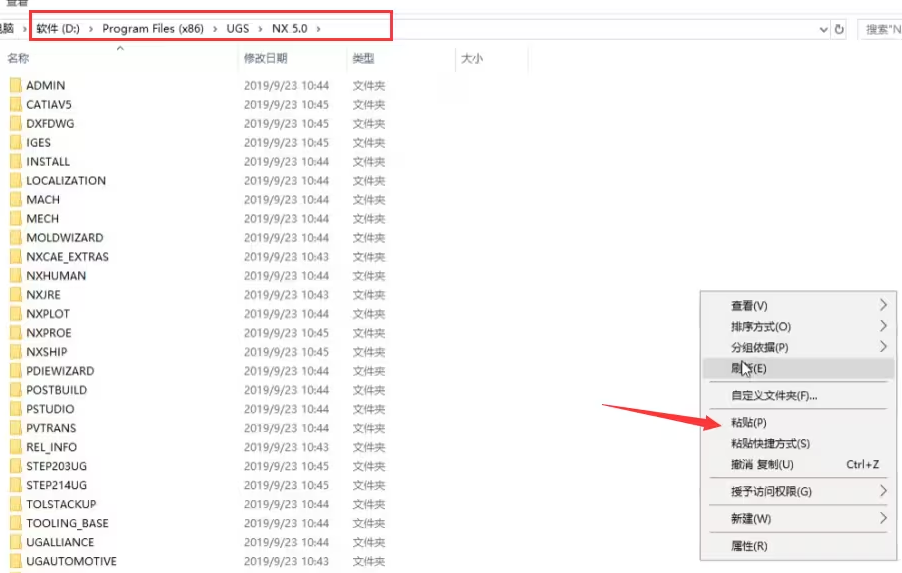Select the STEP214UG folder icon
This screenshot has height=573, width=902.
(x=16, y=484)
